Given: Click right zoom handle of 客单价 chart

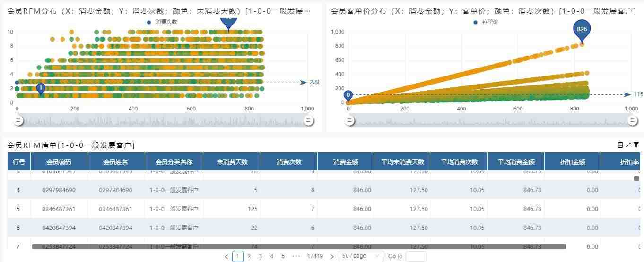Looking at the screenshot, I should pyautogui.click(x=633, y=121).
